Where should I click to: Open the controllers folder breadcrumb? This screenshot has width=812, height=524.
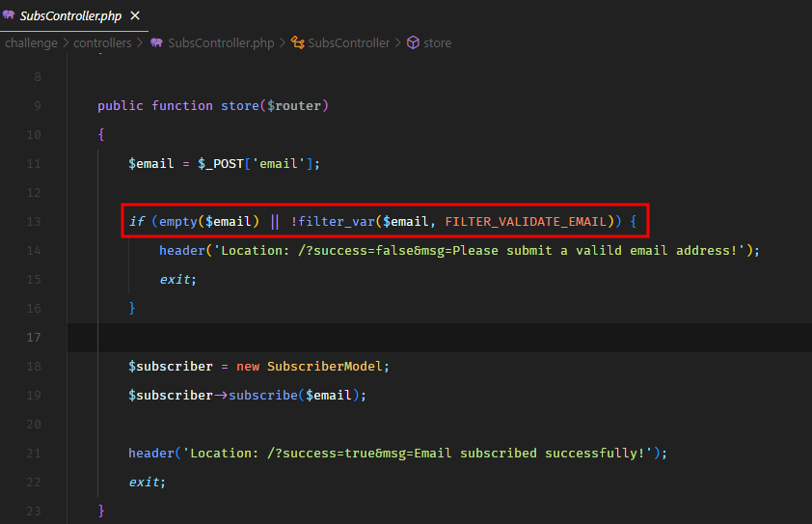101,43
